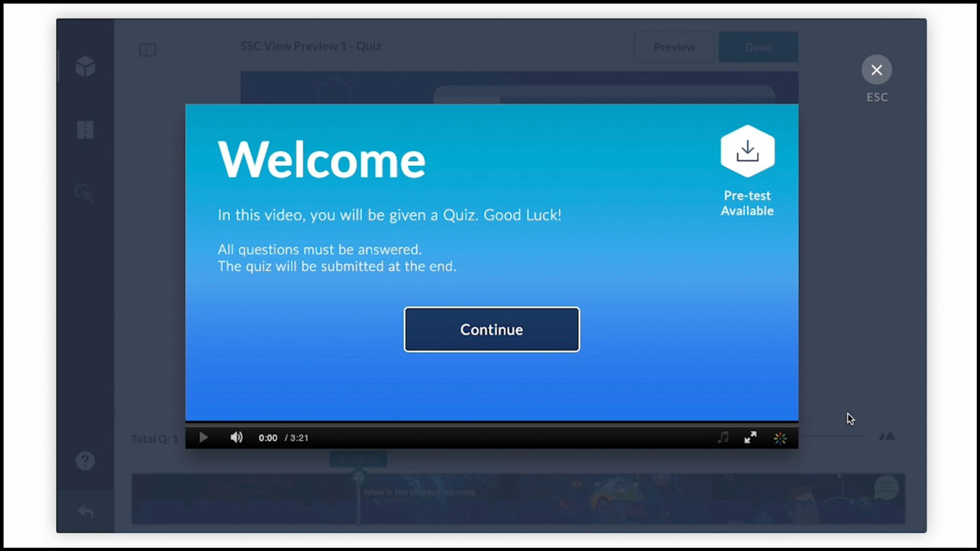Open help question mark in sidebar
Image resolution: width=980 pixels, height=551 pixels.
click(85, 461)
